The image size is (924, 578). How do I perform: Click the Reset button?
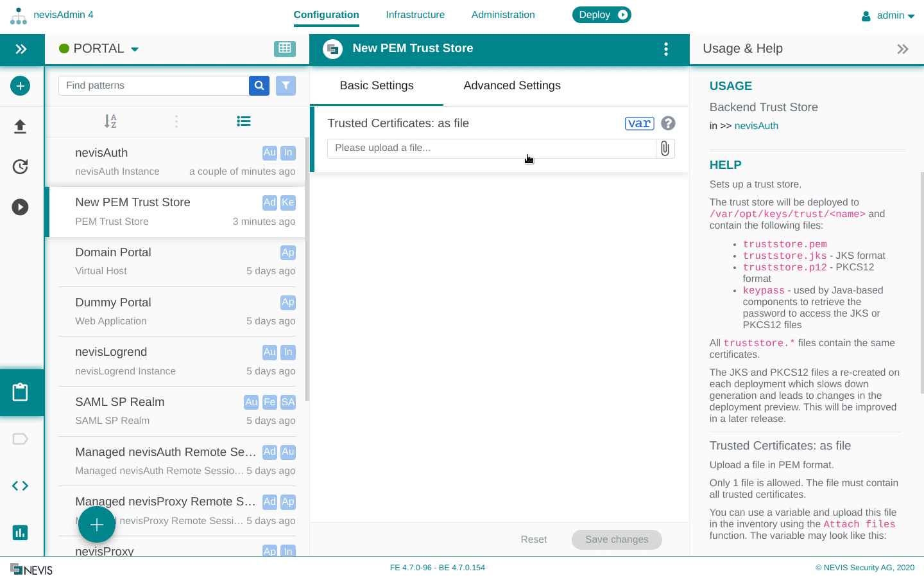tap(534, 539)
